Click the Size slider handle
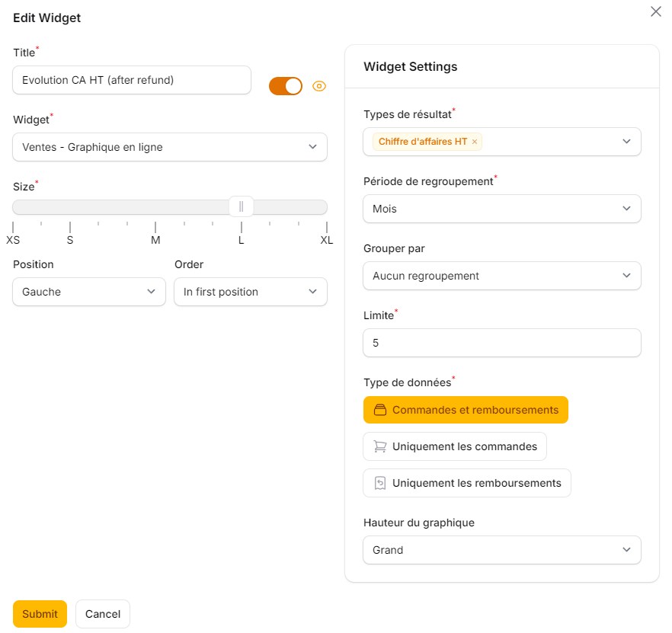Screen dimensions: 672x633 click(x=242, y=206)
